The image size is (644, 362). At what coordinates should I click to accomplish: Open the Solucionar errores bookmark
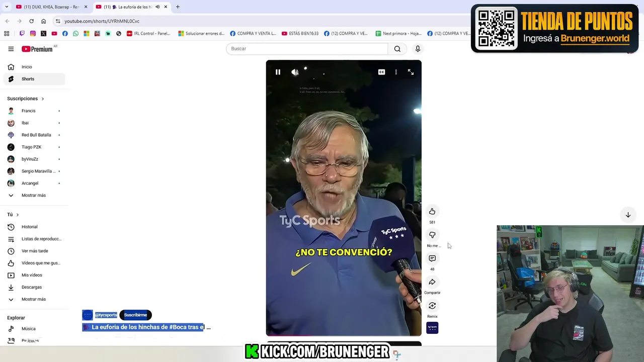(202, 34)
